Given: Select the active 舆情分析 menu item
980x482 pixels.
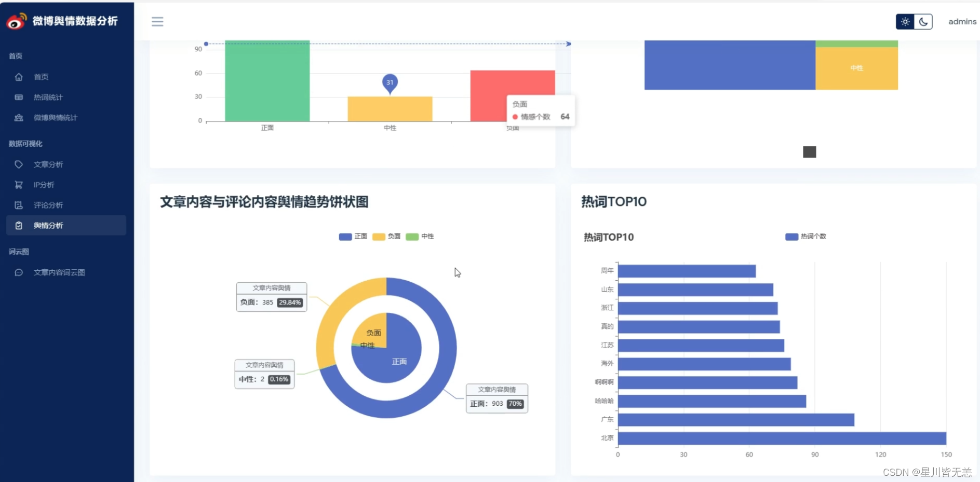Looking at the screenshot, I should [66, 226].
